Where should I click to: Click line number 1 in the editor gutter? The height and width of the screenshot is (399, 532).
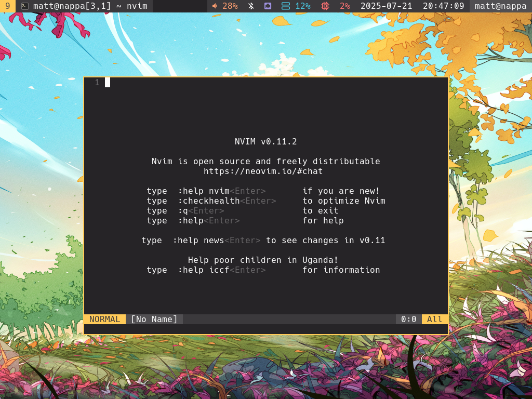point(97,82)
